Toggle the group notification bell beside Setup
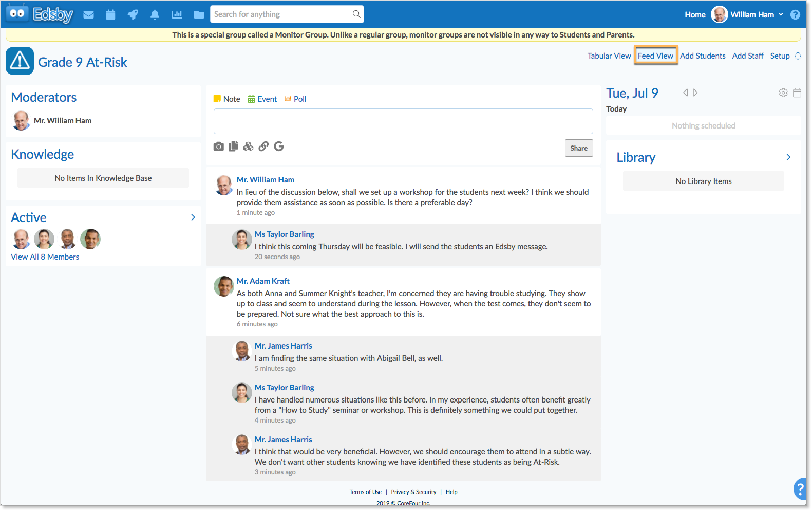 pos(798,56)
